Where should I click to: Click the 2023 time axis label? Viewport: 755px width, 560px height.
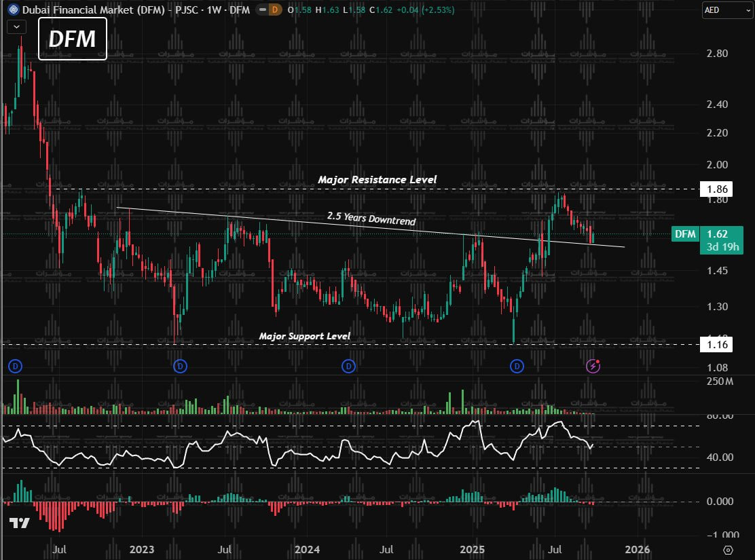[141, 549]
